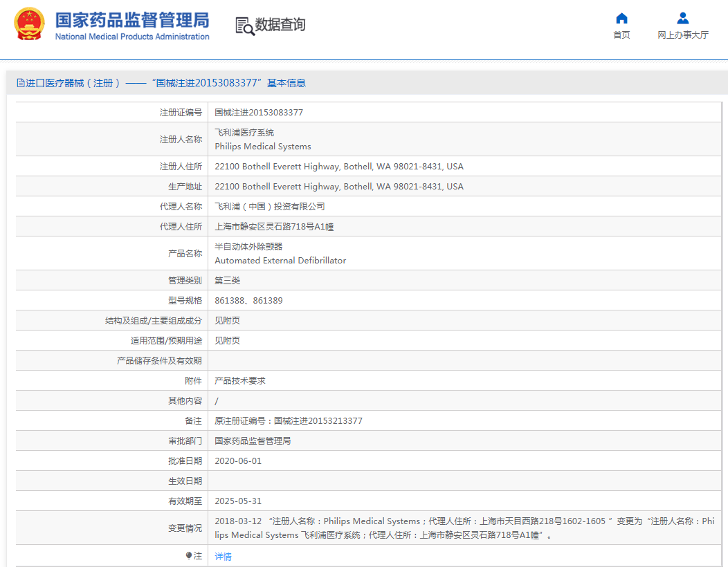Click the 产品储存条件及有效期 row label
The height and width of the screenshot is (567, 728).
[159, 361]
